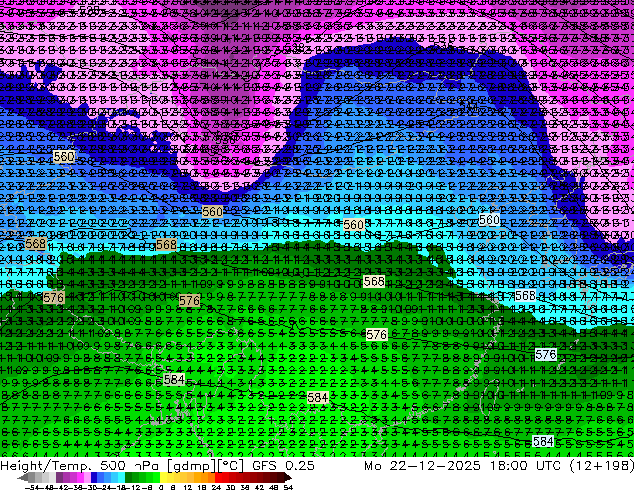Click the 'Mo 22-12-2025' date text

click(423, 466)
